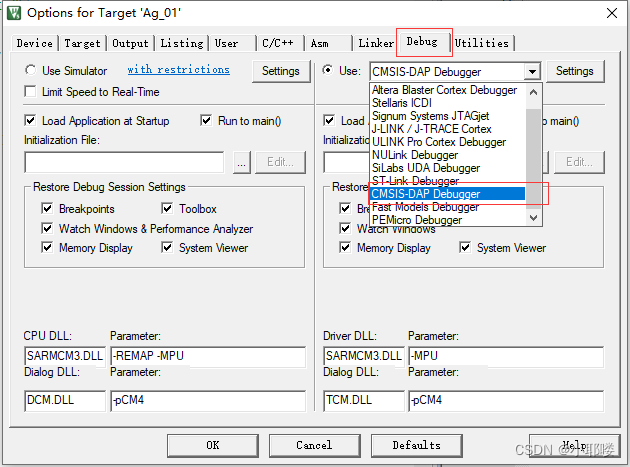Viewport: 630px width, 467px height.
Task: Toggle simulator Memory Display checkbox
Action: pyautogui.click(x=47, y=247)
